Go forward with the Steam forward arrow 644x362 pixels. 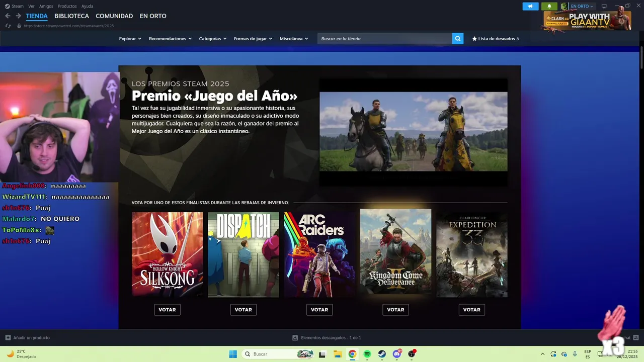tap(18, 16)
